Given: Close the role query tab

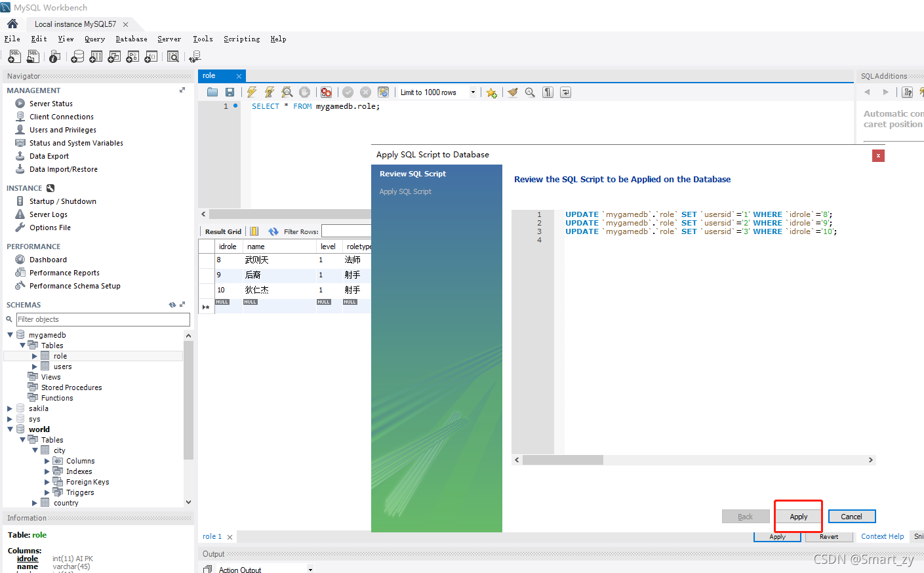Looking at the screenshot, I should point(239,77).
